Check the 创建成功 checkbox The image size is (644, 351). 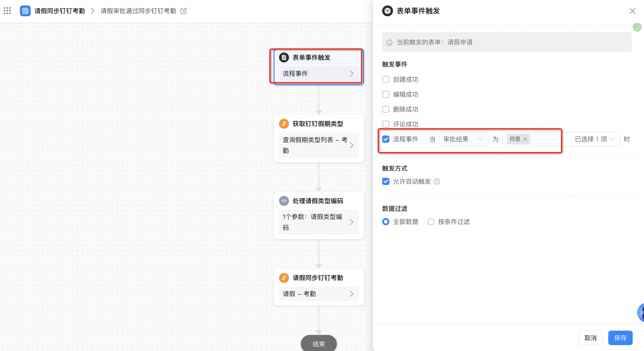pyautogui.click(x=386, y=80)
